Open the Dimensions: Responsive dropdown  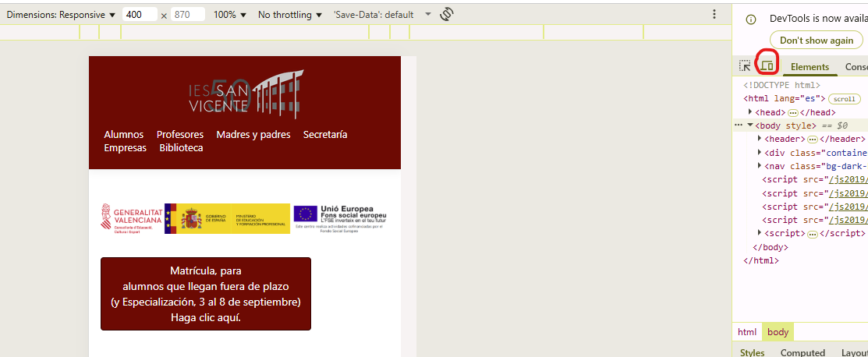61,15
